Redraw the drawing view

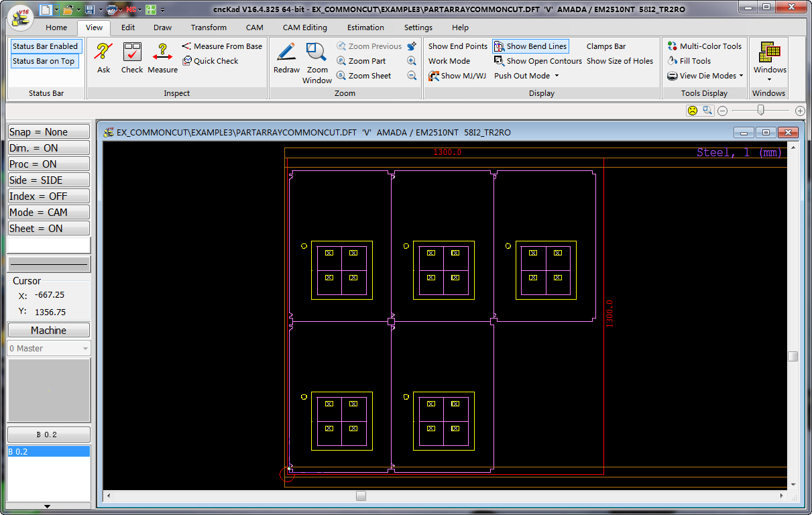pyautogui.click(x=286, y=58)
